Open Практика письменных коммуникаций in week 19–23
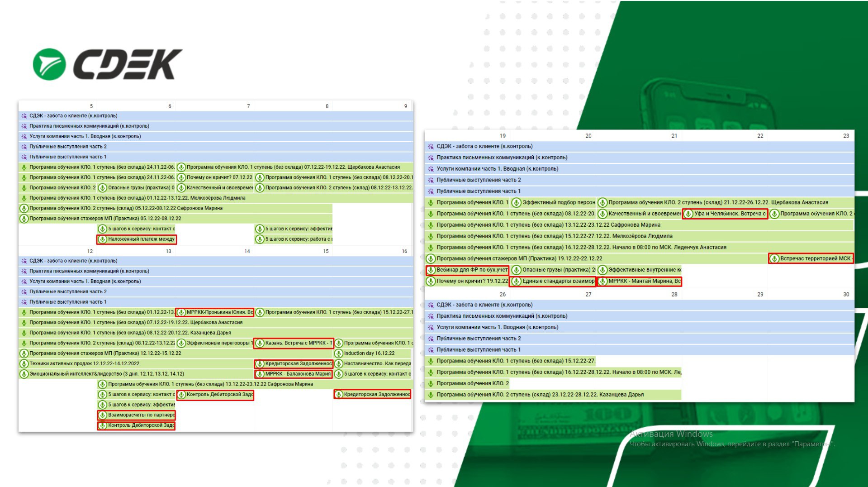The height and width of the screenshot is (487, 868). point(639,158)
